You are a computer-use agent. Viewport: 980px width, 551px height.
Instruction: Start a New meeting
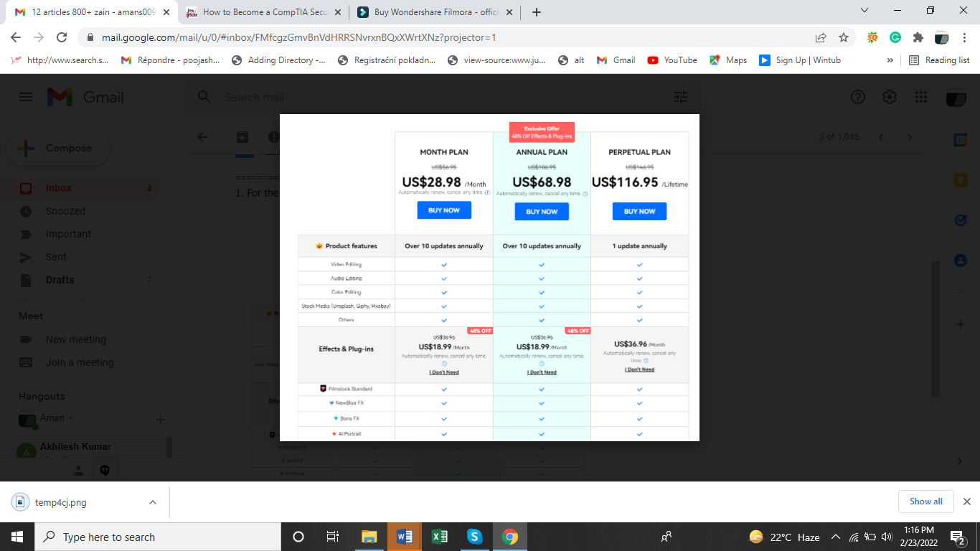(x=75, y=339)
